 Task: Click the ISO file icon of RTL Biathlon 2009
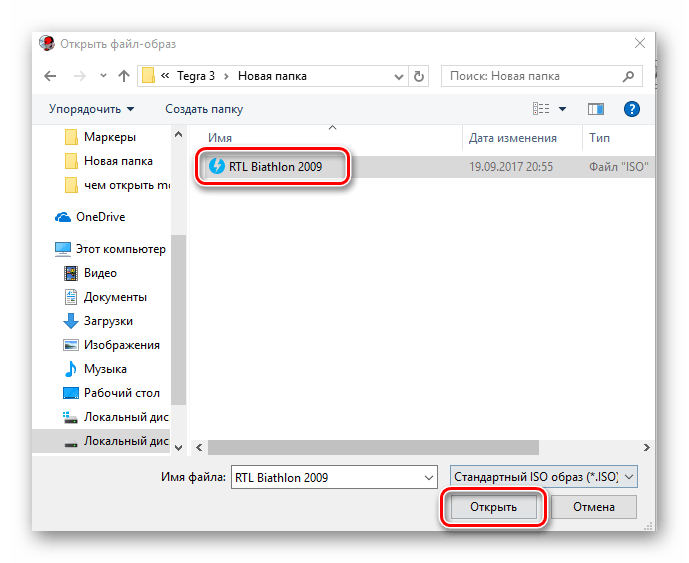217,166
